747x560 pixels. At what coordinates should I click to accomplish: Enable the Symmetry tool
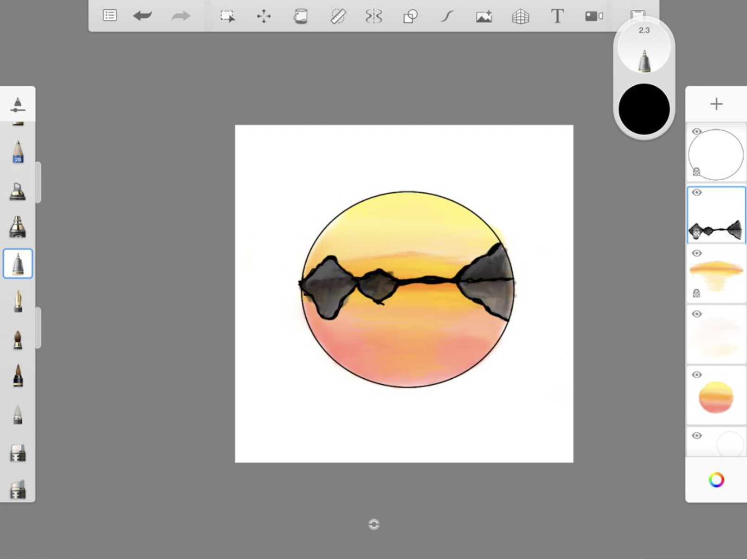coord(374,17)
